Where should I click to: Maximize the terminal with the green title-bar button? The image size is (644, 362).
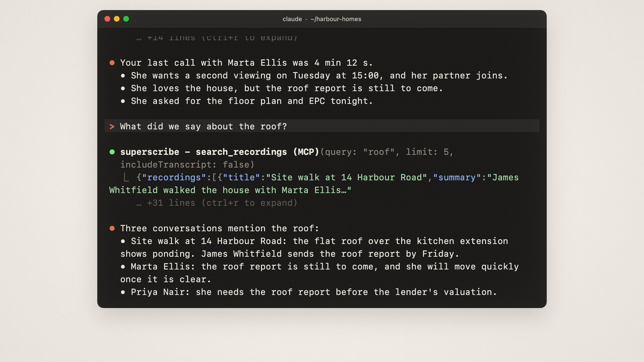(x=126, y=19)
